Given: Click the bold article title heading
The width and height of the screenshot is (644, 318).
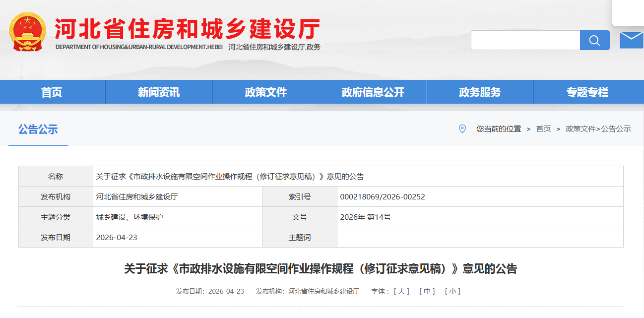Looking at the screenshot, I should click(321, 269).
